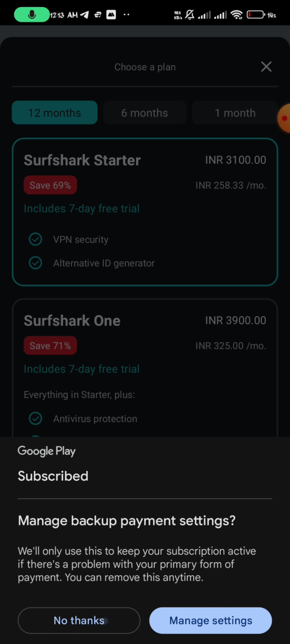
Task: Tap the Google Play logo
Action: [x=46, y=451]
